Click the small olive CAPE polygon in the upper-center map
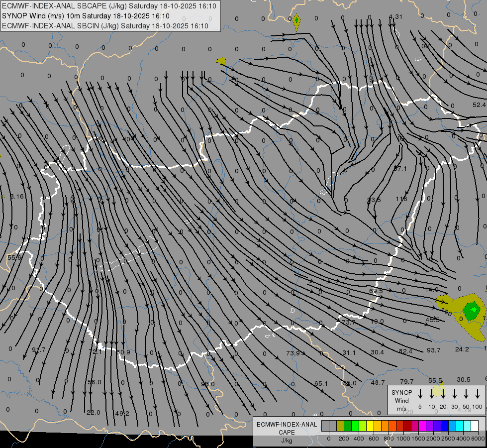This screenshot has width=487, height=448. (221, 61)
